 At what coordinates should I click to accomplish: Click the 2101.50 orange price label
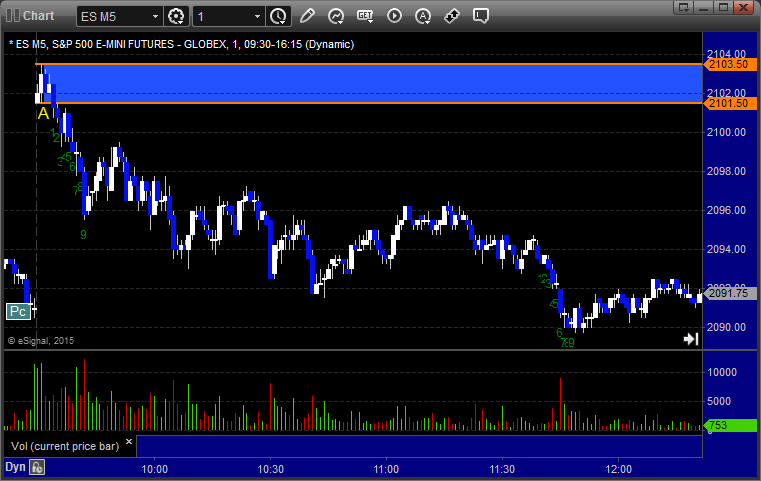730,103
